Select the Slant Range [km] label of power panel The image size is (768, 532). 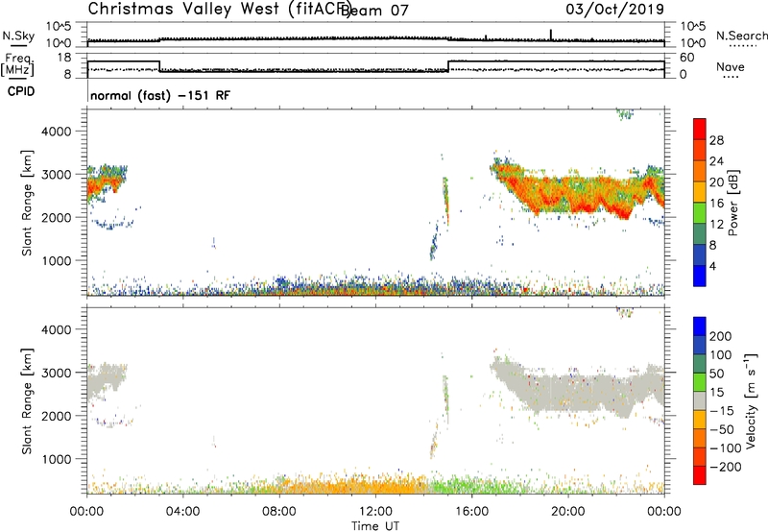pos(27,203)
